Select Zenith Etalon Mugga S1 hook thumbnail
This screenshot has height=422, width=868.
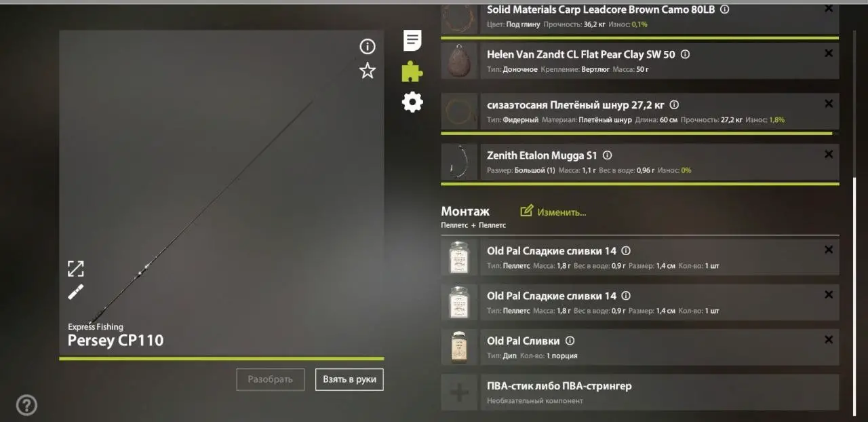click(x=459, y=161)
